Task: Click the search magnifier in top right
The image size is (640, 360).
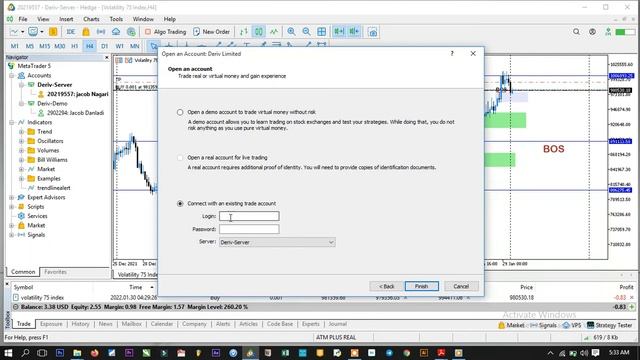Action: point(576,31)
